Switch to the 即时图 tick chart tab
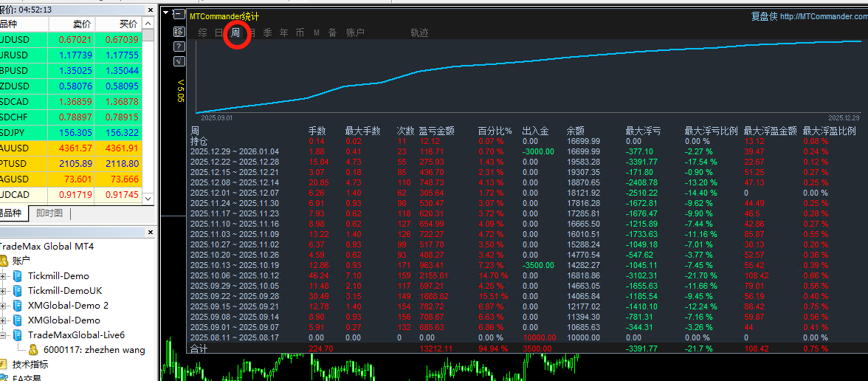 click(49, 213)
